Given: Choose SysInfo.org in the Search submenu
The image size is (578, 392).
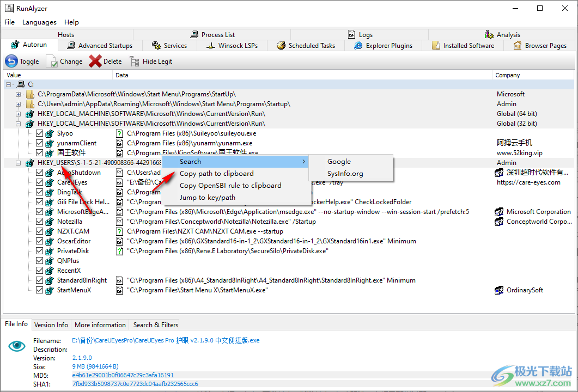Looking at the screenshot, I should coord(351,174).
